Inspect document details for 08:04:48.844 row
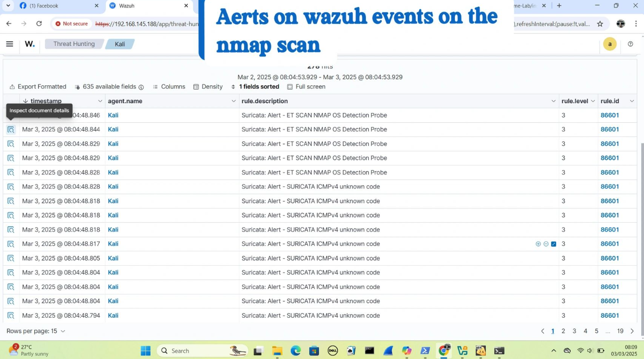 pyautogui.click(x=11, y=130)
